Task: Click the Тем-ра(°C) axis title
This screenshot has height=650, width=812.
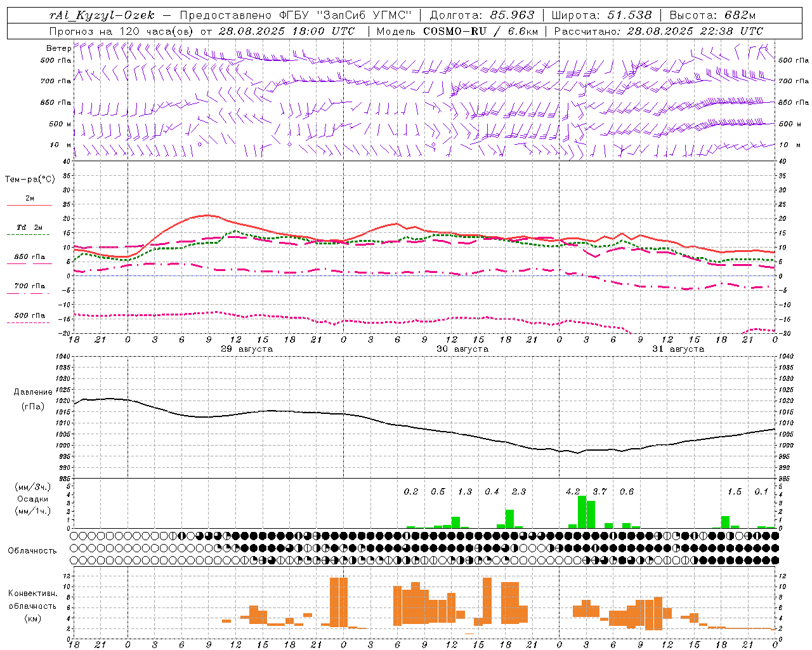Action: coord(30,180)
